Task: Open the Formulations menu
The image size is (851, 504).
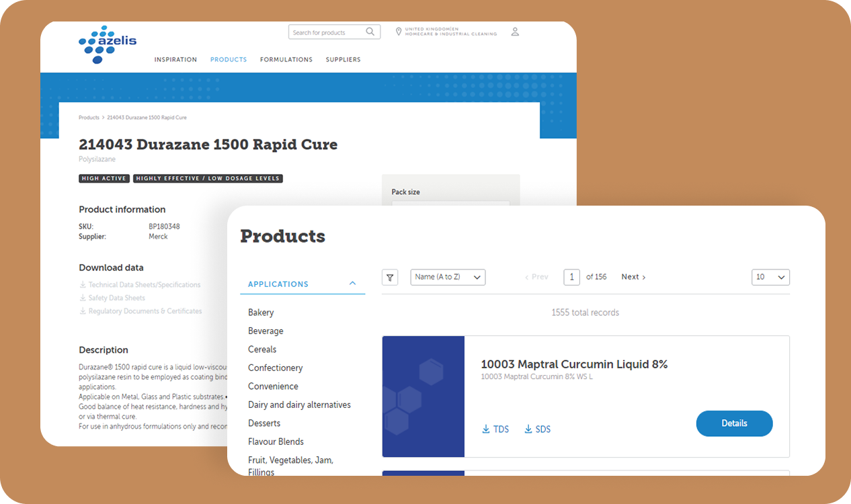Action: tap(286, 60)
